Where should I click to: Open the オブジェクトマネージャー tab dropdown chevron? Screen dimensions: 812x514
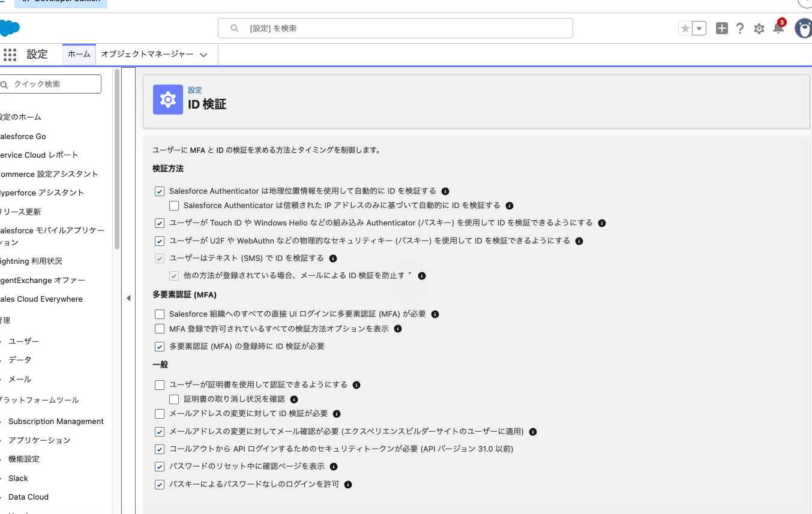pos(203,55)
